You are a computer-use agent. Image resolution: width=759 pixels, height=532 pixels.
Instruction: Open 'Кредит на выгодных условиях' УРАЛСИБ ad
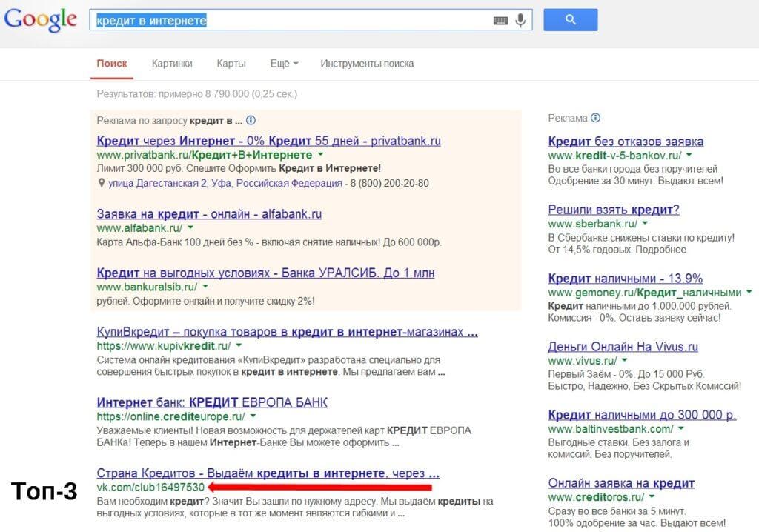coord(265,273)
